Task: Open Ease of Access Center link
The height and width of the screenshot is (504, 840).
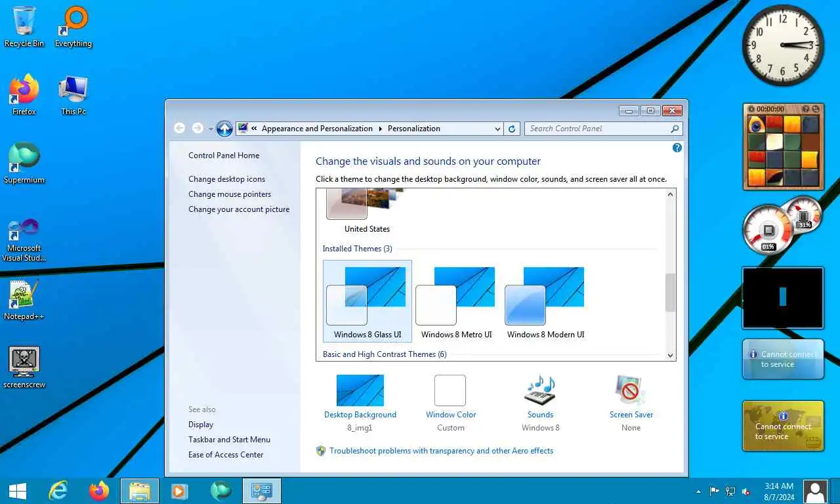Action: pyautogui.click(x=226, y=455)
